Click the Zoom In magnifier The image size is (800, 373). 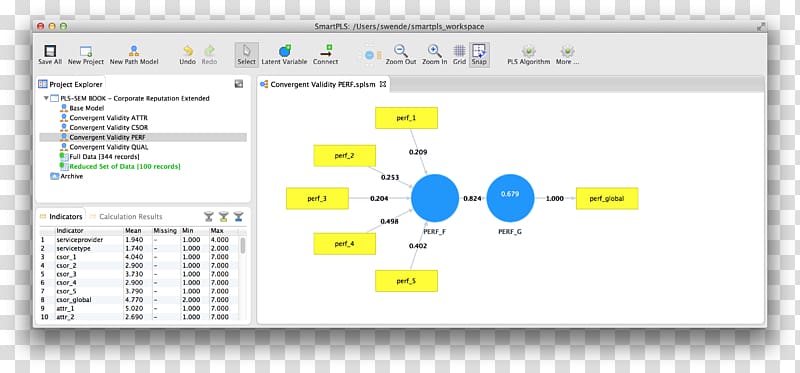pos(435,51)
